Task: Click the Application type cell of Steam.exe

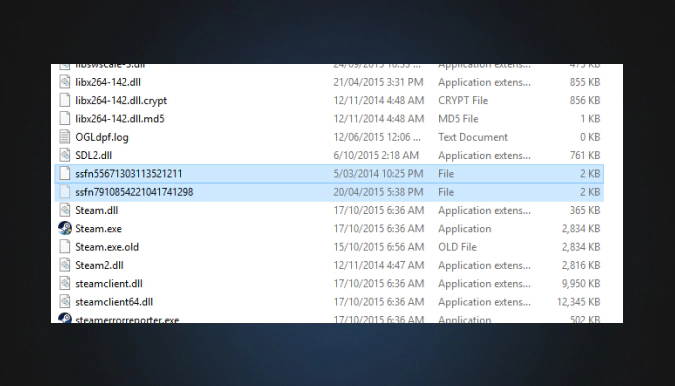Action: point(465,229)
